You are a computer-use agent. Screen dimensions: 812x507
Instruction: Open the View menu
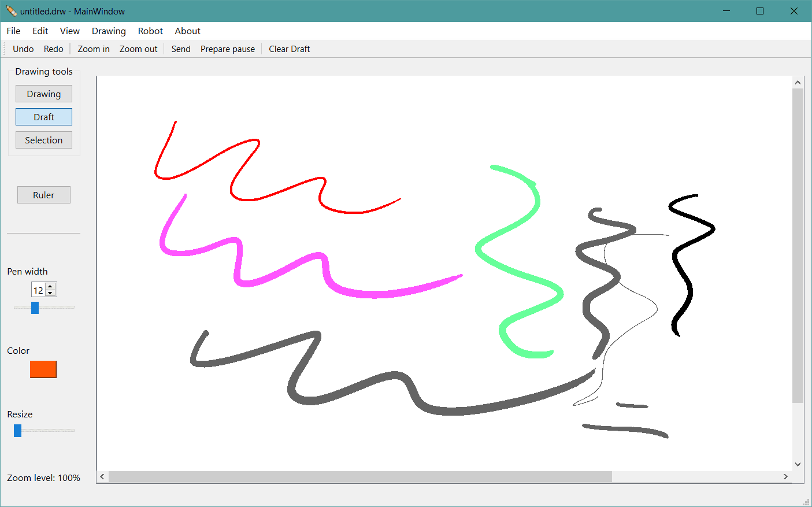pyautogui.click(x=70, y=31)
